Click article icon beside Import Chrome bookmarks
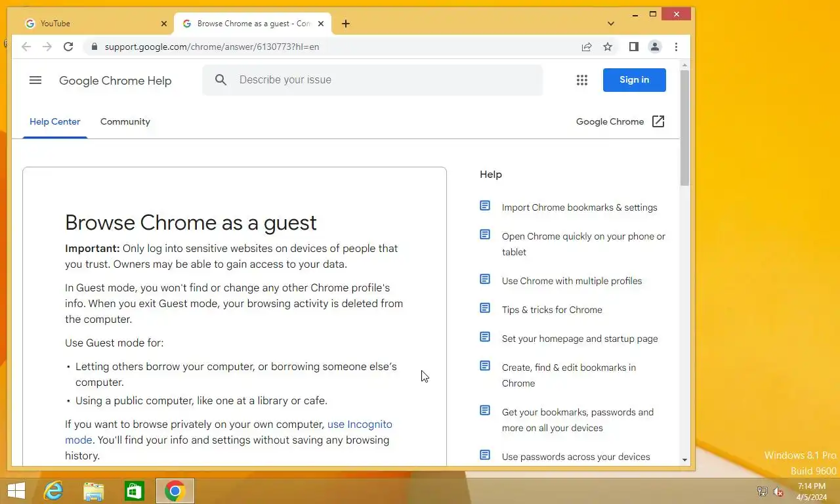This screenshot has height=504, width=840. click(485, 206)
